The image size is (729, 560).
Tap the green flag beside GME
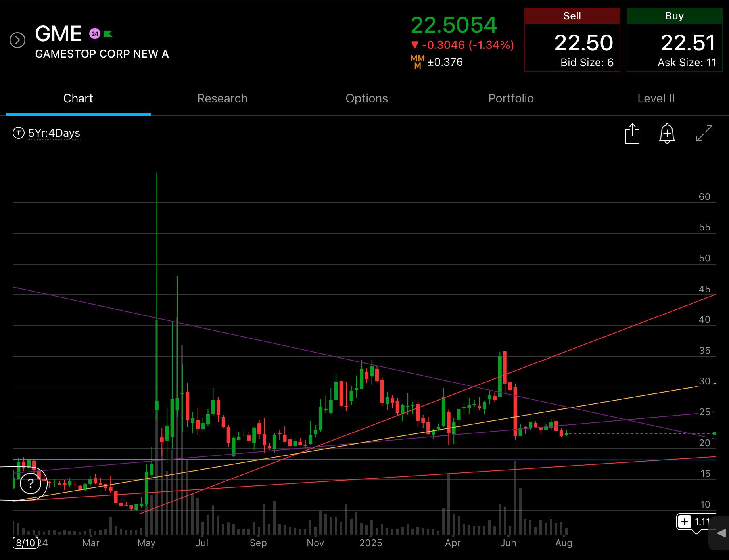pyautogui.click(x=108, y=34)
